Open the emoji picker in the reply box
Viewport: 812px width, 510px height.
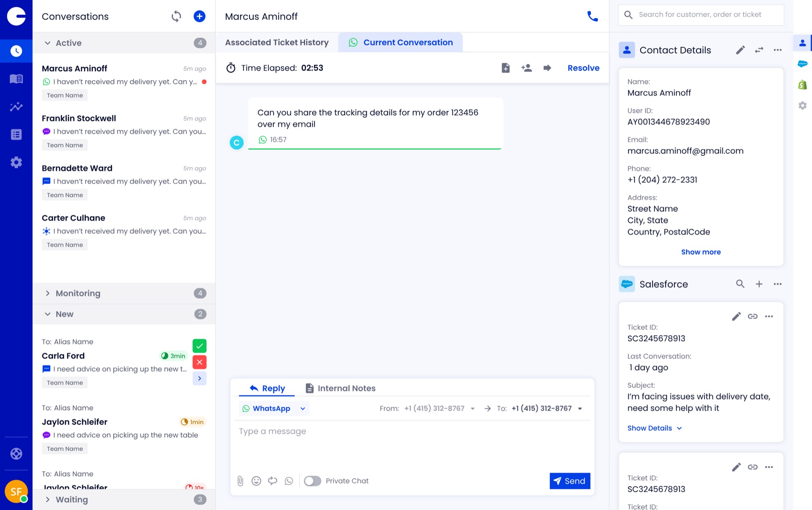pyautogui.click(x=256, y=481)
